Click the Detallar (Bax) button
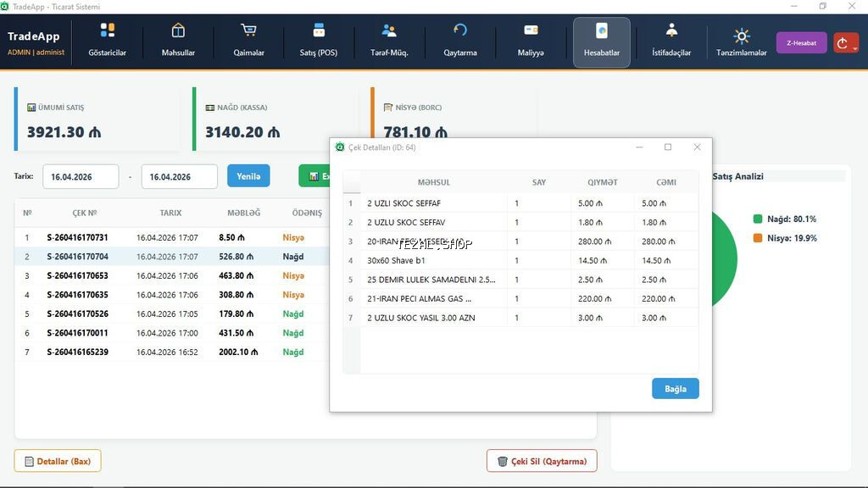This screenshot has height=488, width=868. tap(58, 461)
